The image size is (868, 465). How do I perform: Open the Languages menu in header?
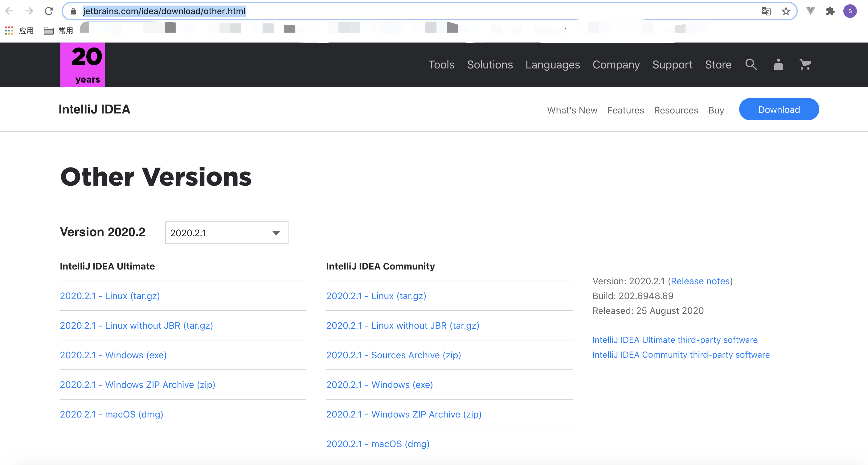click(x=553, y=64)
